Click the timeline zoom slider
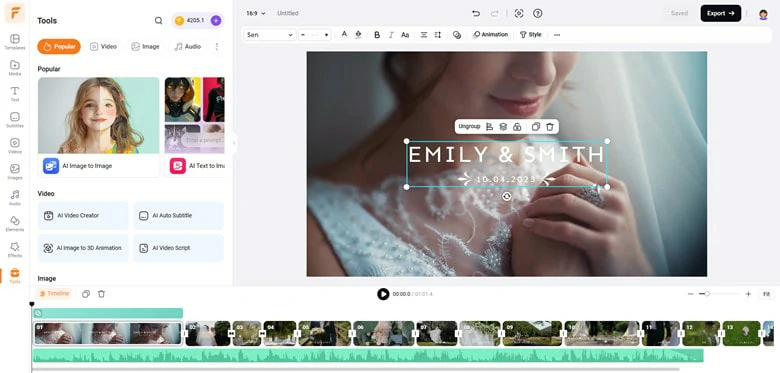 [x=719, y=294]
